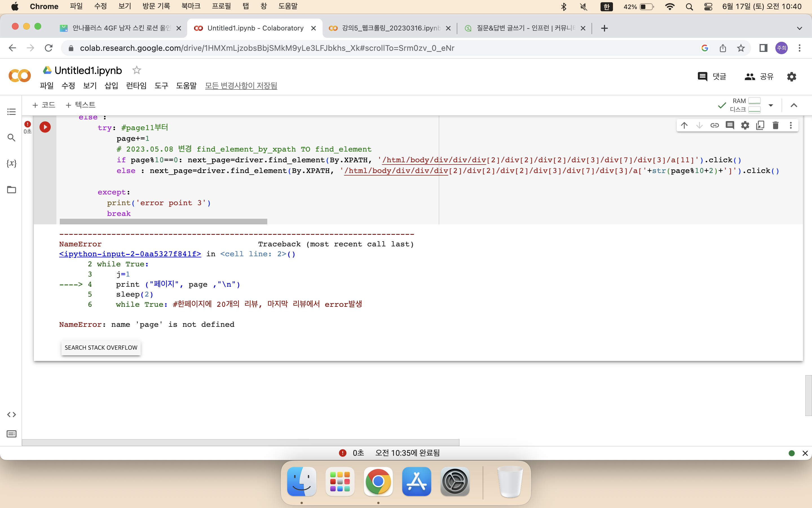The image size is (812, 508).
Task: Open the Colab settings gear icon
Action: 791,76
